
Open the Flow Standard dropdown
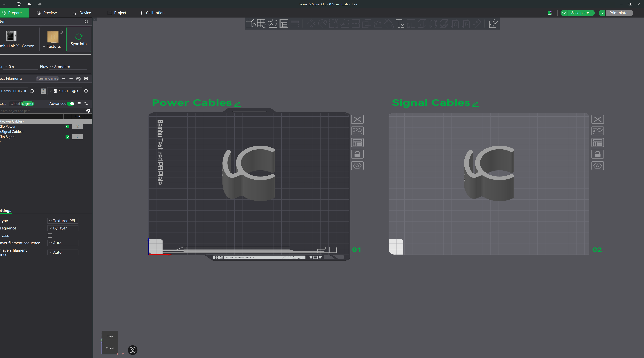pyautogui.click(x=68, y=67)
